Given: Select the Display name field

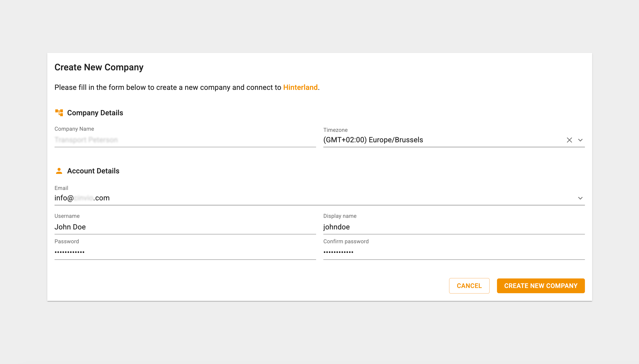Looking at the screenshot, I should [454, 227].
